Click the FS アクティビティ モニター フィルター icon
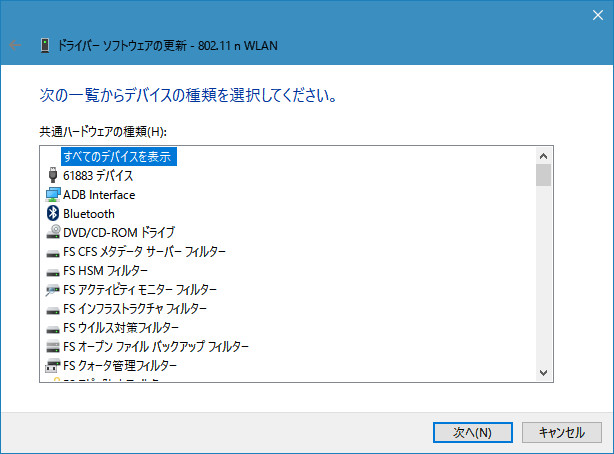The image size is (614, 454). point(53,289)
